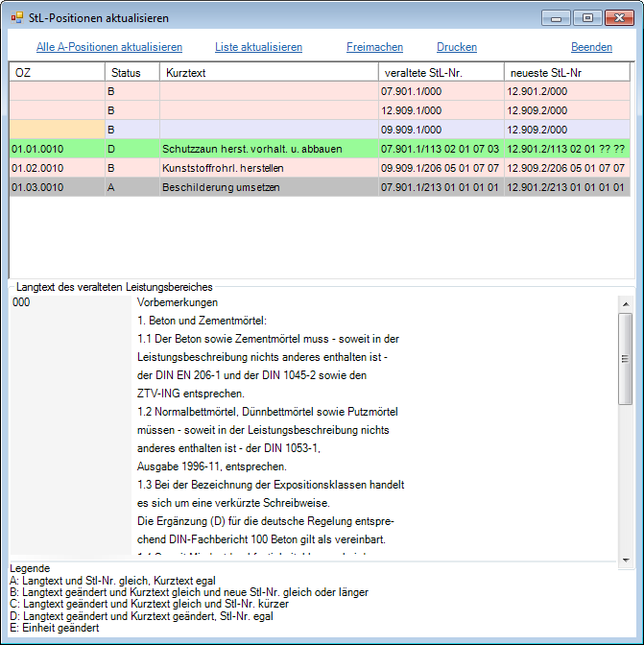Open 'Liste aktualisieren' link

[259, 47]
